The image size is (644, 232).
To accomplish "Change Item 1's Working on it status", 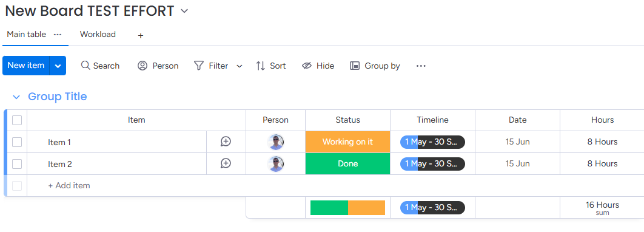I will pos(347,142).
